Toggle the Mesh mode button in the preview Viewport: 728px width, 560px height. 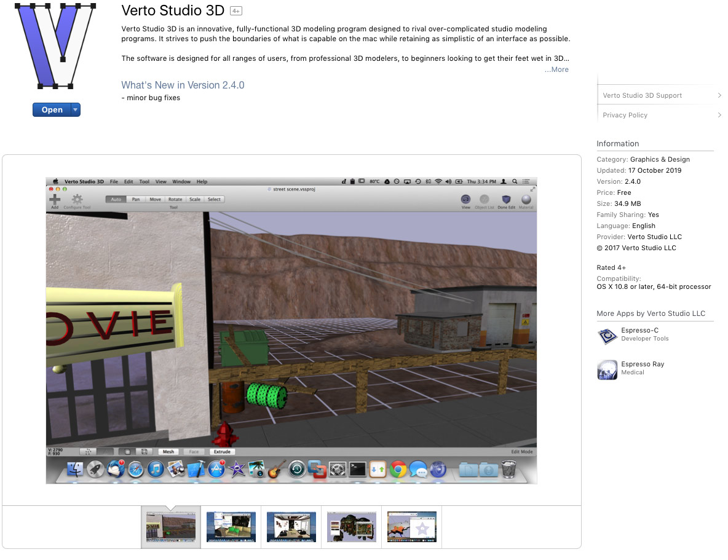[x=168, y=451]
